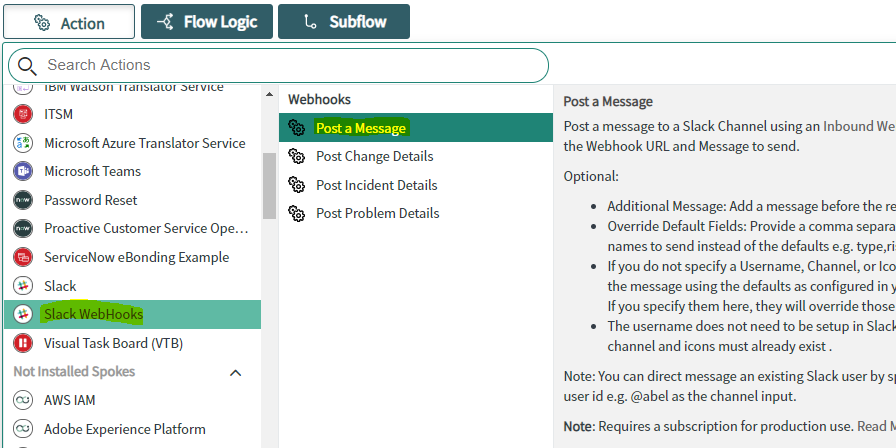Click the spoke list scrollbar thumb
Screen dimensions: 896x448
click(270, 186)
